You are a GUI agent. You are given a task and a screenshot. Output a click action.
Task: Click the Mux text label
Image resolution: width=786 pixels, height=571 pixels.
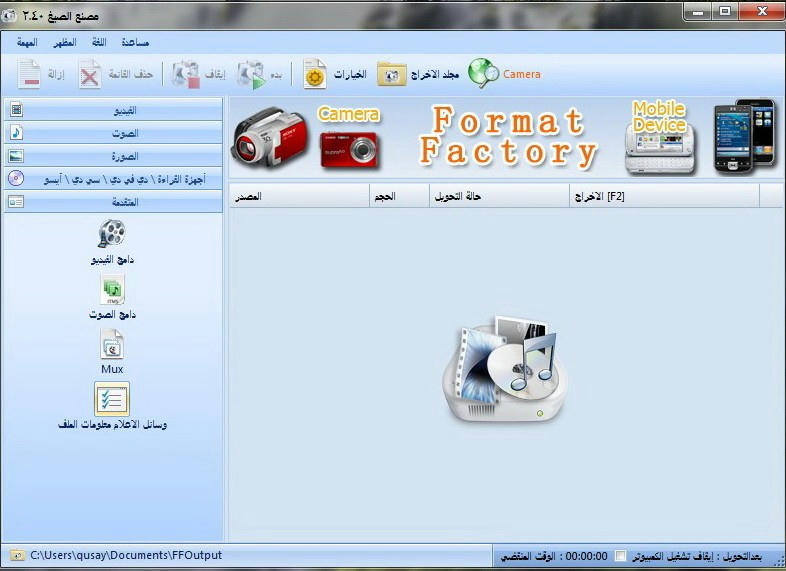pos(112,369)
